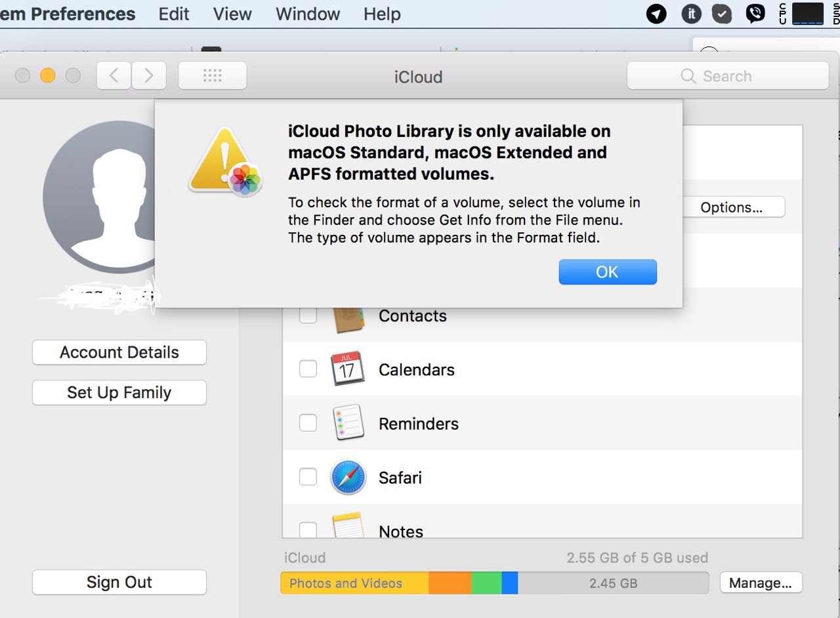The width and height of the screenshot is (840, 618).
Task: Click the checkmark shield menu bar icon
Action: (x=722, y=14)
